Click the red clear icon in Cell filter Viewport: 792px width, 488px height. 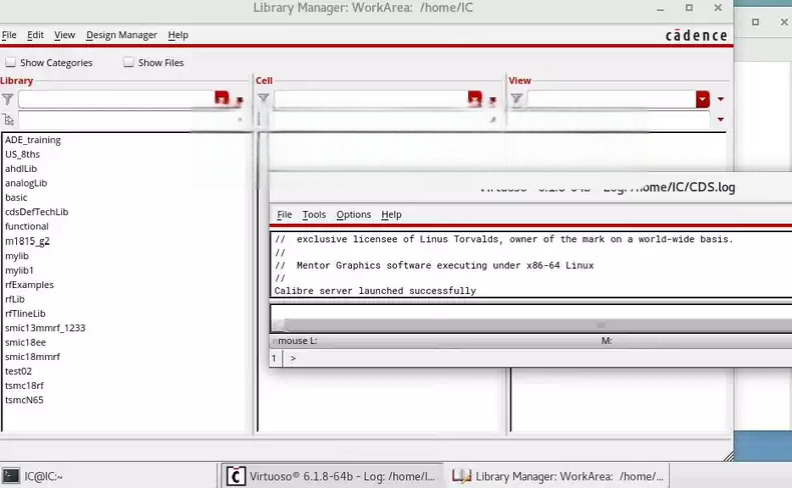click(475, 98)
